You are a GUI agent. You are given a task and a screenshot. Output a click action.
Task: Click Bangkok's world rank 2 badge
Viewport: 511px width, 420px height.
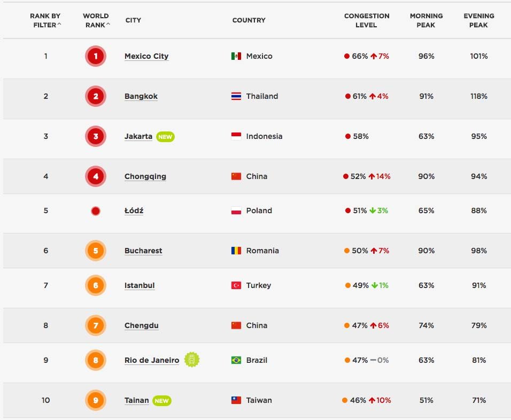tap(96, 96)
